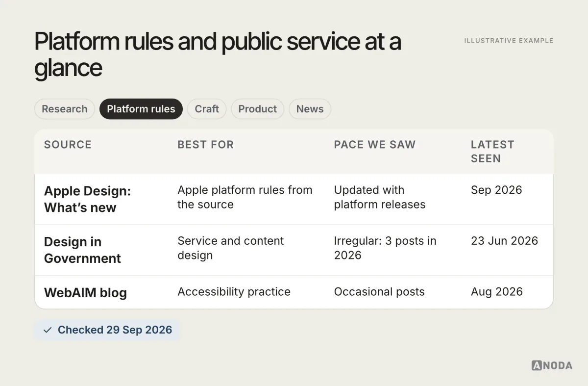The image size is (588, 386).
Task: Click the PACE WE SAW column header
Action: [375, 145]
